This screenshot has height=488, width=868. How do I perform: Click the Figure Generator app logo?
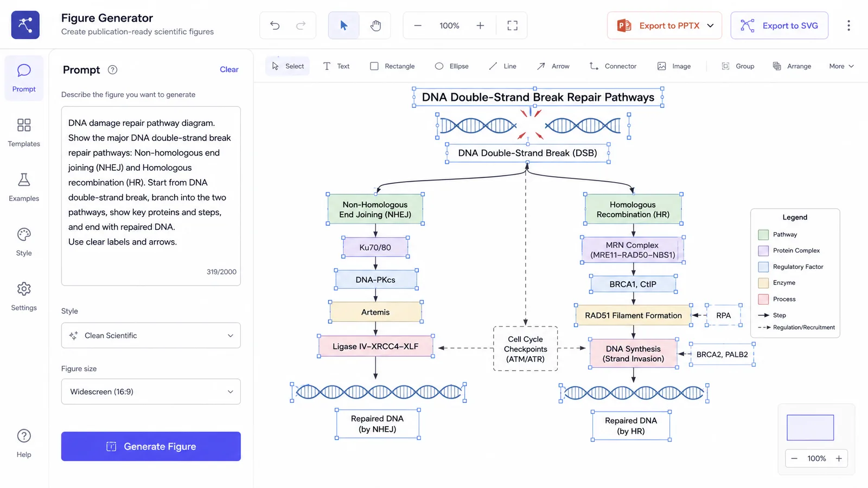pos(25,25)
